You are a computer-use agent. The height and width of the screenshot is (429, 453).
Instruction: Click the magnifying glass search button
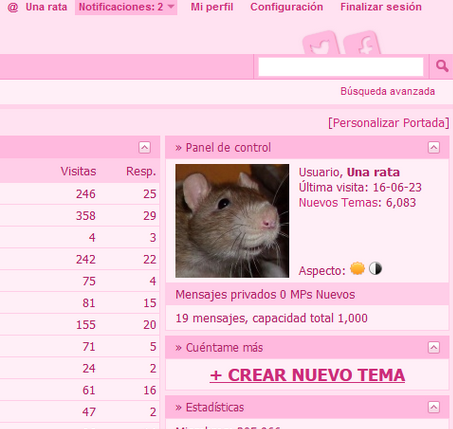[x=442, y=66]
